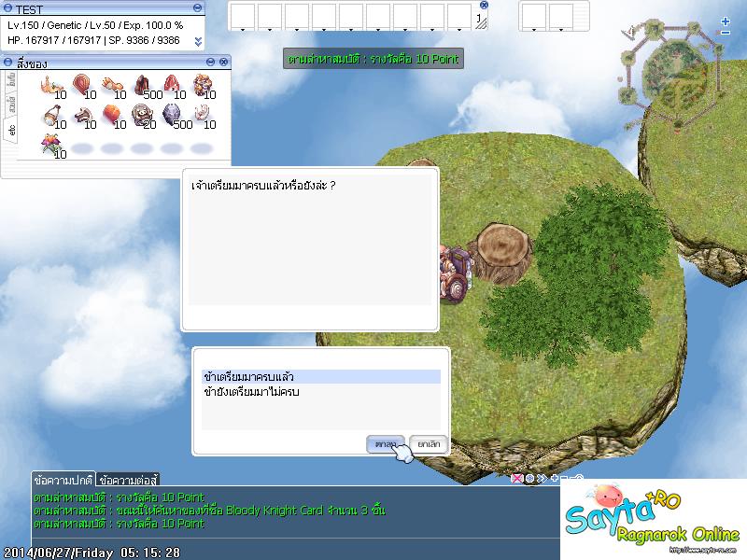This screenshot has width=747, height=560.
Task: Zoom in the minimap with plus
Action: click(726, 21)
